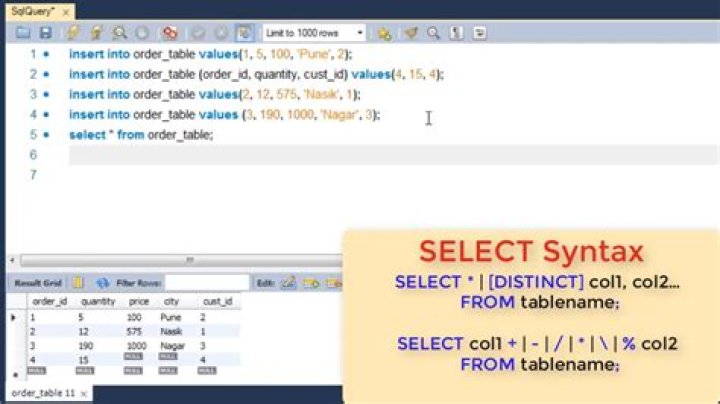
Task: Focus the Filter Rows input field
Action: pos(207,283)
